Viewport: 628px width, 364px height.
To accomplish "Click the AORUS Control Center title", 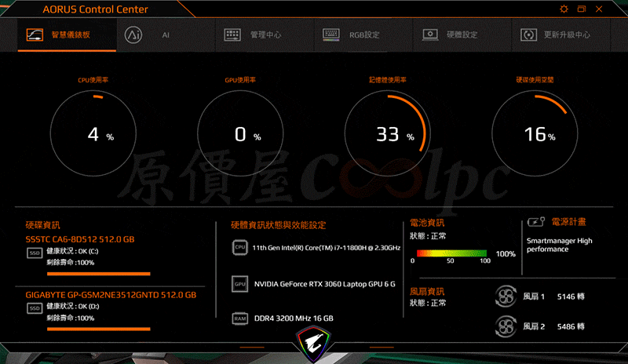I will pyautogui.click(x=95, y=9).
